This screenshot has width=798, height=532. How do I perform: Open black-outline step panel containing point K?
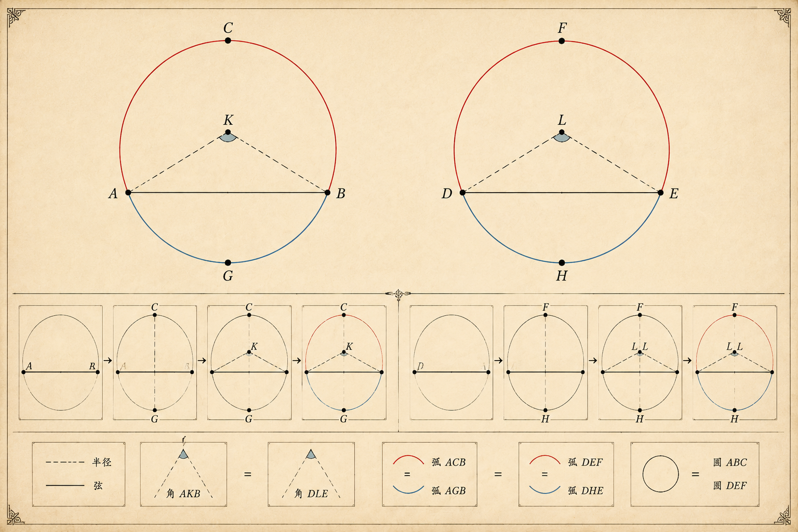click(x=249, y=363)
